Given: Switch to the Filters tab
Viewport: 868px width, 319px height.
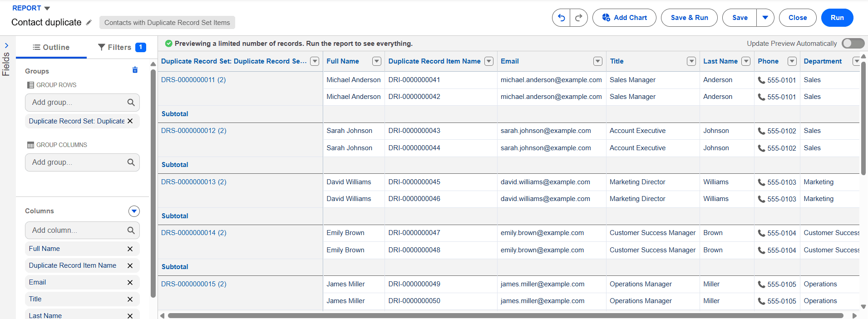Looking at the screenshot, I should [122, 47].
